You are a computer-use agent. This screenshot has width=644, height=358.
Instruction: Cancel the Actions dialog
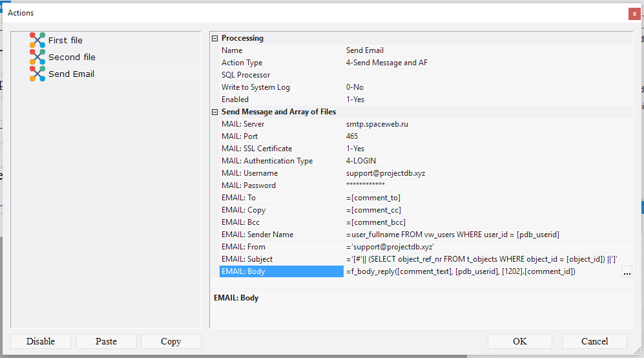click(594, 341)
